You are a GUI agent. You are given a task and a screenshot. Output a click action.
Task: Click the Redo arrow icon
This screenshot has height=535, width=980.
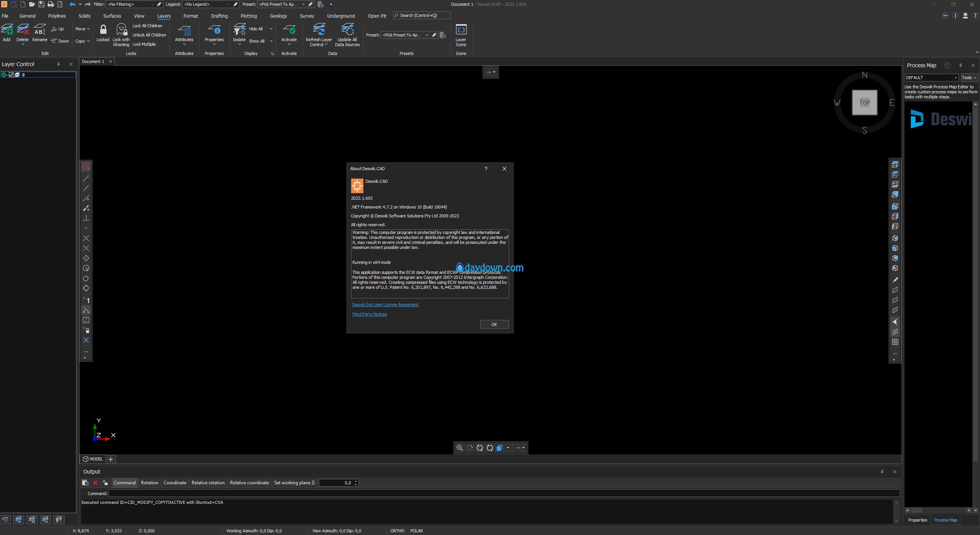pyautogui.click(x=88, y=4)
